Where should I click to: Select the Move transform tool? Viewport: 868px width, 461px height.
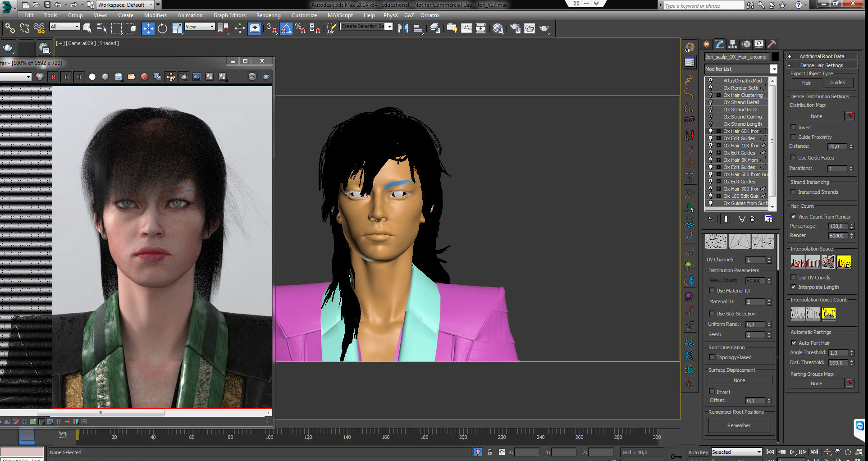pos(148,28)
